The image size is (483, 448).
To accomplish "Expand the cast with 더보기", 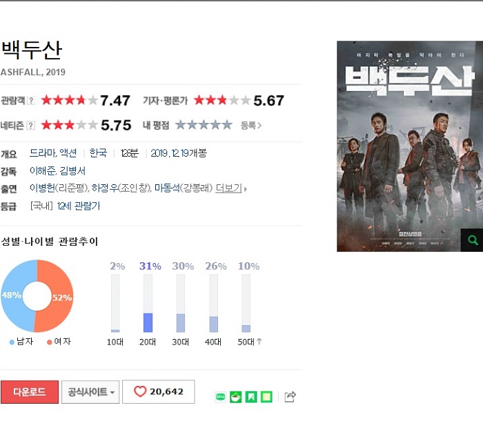I will (230, 188).
